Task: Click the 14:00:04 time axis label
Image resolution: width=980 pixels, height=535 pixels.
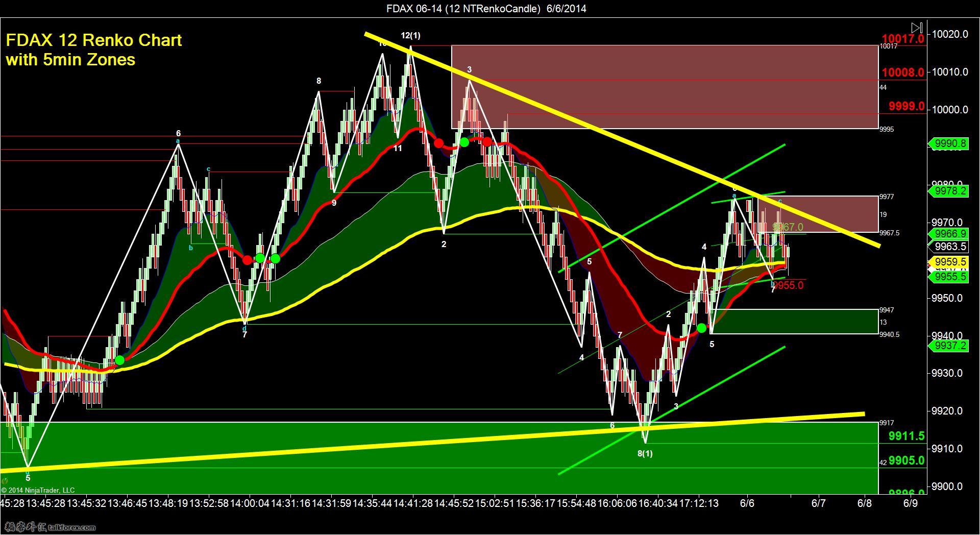Action: point(250,503)
